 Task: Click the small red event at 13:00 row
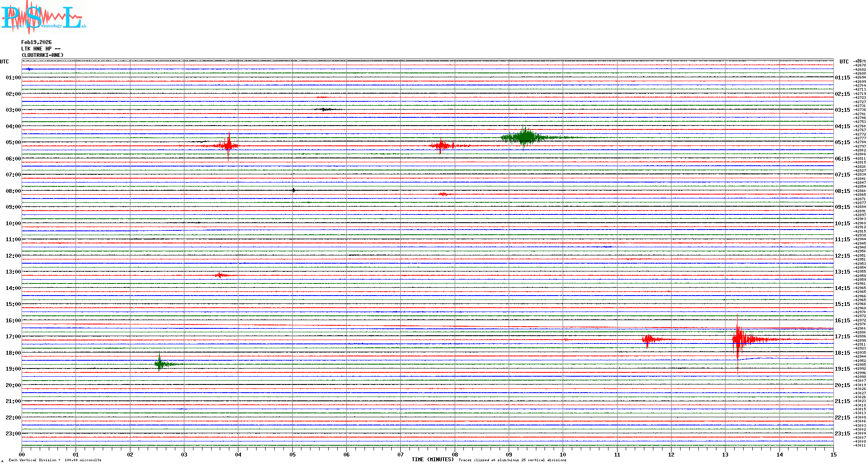click(x=220, y=275)
